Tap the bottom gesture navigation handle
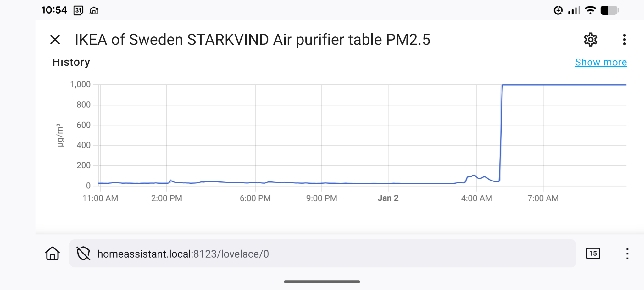 322,282
